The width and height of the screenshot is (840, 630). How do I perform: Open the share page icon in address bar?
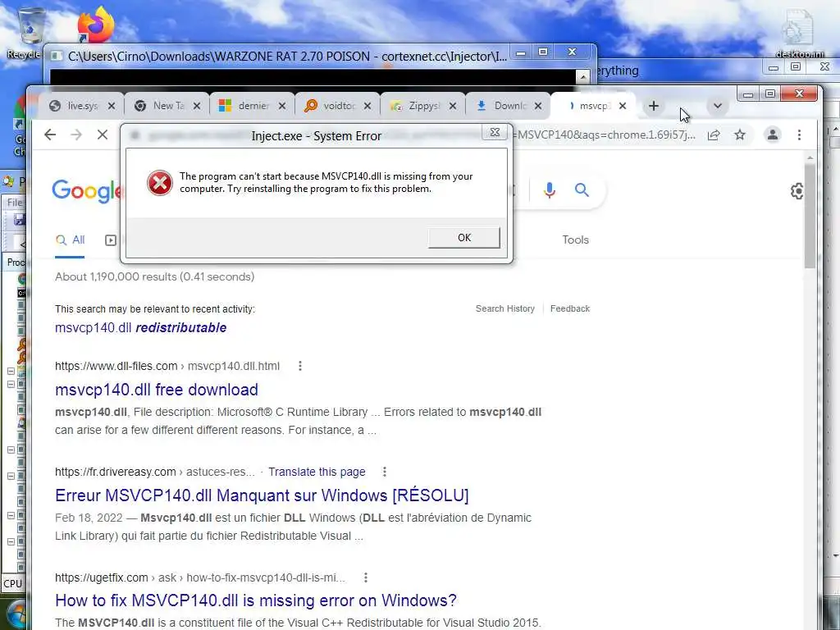(x=714, y=135)
